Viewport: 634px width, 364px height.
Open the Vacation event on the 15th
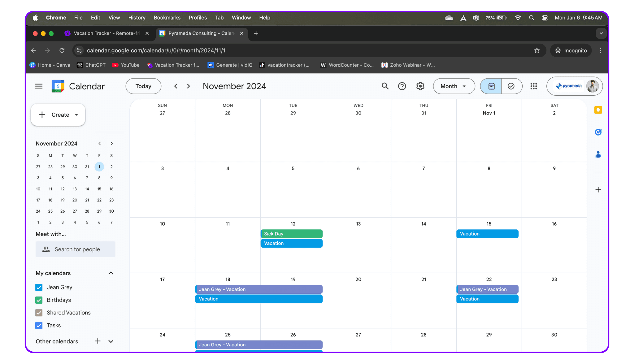[x=487, y=234]
